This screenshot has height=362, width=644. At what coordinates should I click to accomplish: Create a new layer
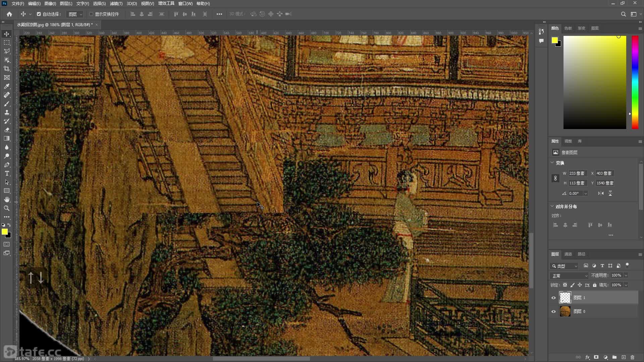(624, 357)
